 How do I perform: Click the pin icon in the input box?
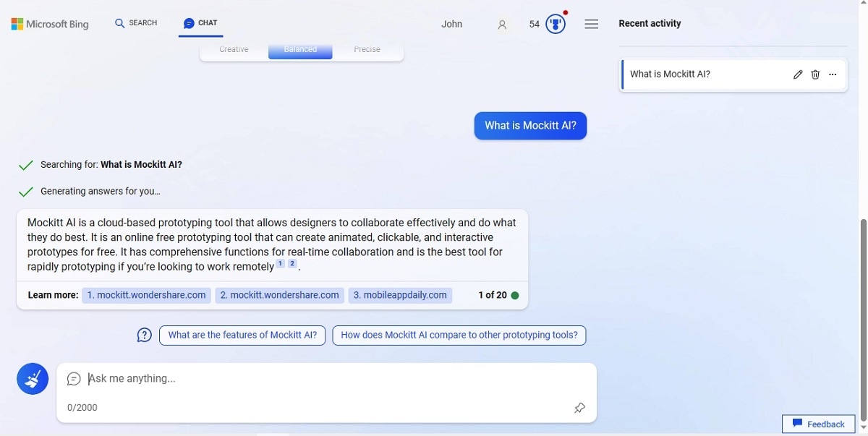click(x=579, y=408)
